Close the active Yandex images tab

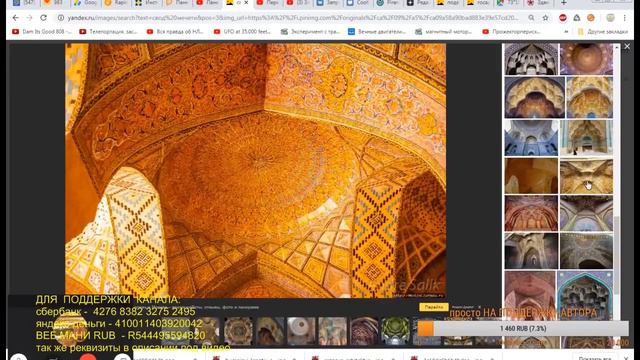coord(246,3)
